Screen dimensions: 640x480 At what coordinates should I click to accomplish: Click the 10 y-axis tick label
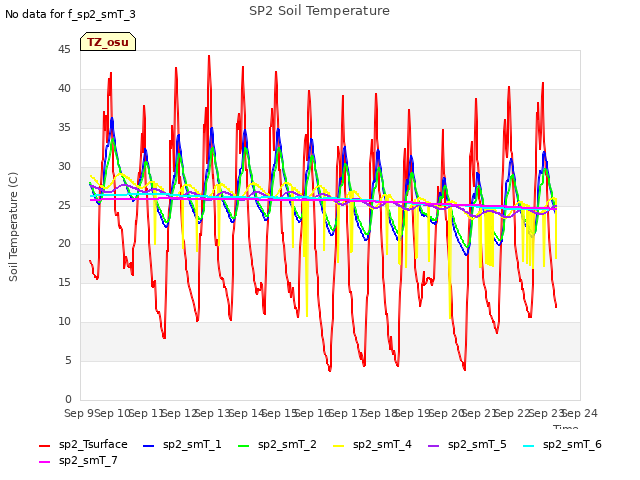click(x=64, y=322)
